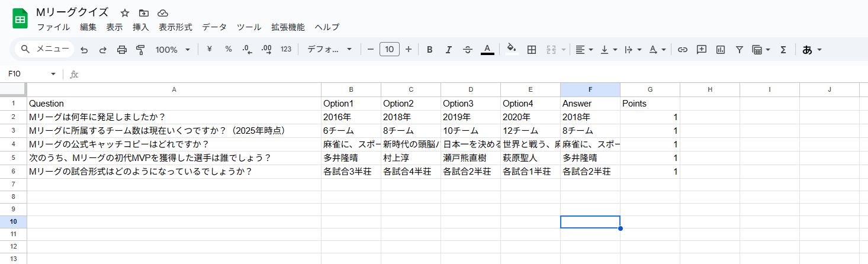Open the ファイル menu
Image resolution: width=868 pixels, height=264 pixels.
pos(53,27)
